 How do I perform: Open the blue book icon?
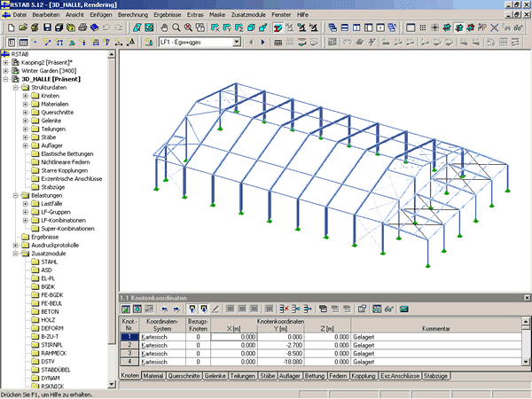(94, 27)
